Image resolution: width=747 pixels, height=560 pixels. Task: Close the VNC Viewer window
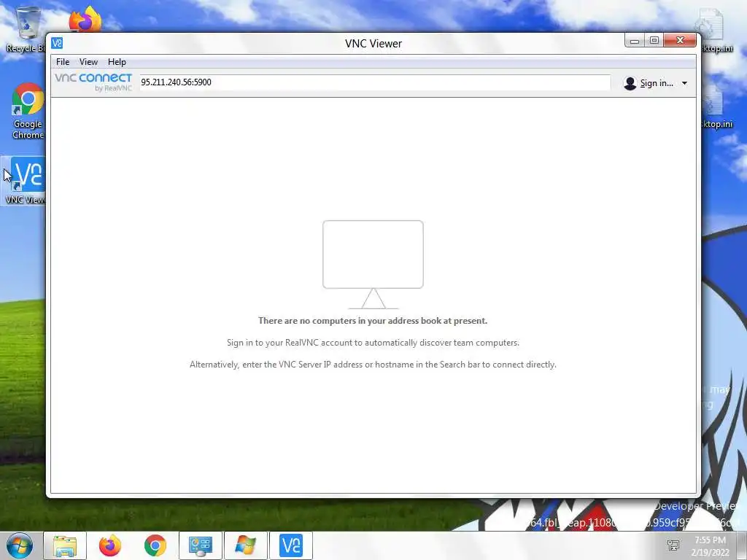coord(680,41)
